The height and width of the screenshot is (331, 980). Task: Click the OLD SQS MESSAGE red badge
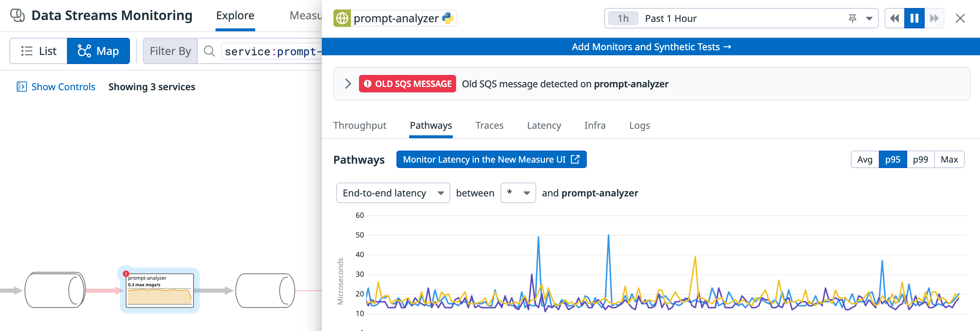[407, 84]
